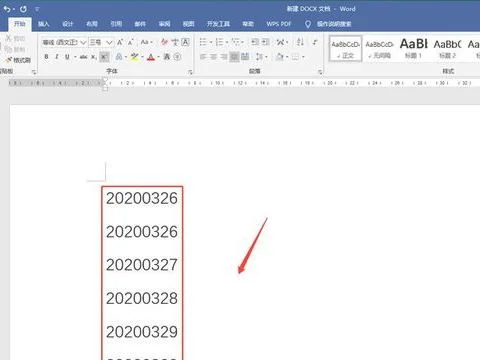Image resolution: width=480 pixels, height=360 pixels.
Task: Toggle Bold formatting in font group
Action: point(46,57)
